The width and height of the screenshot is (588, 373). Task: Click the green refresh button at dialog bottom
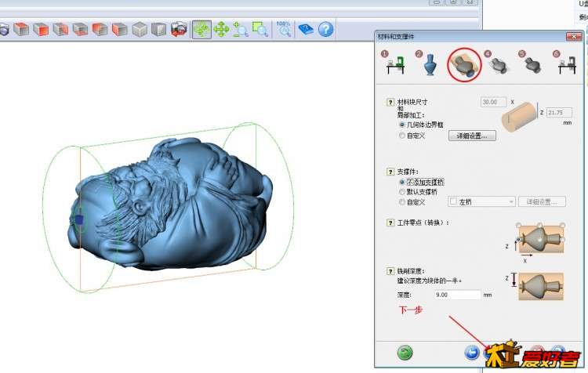(405, 353)
